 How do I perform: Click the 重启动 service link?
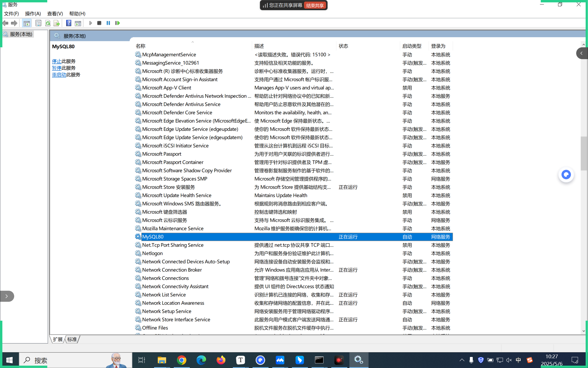59,75
